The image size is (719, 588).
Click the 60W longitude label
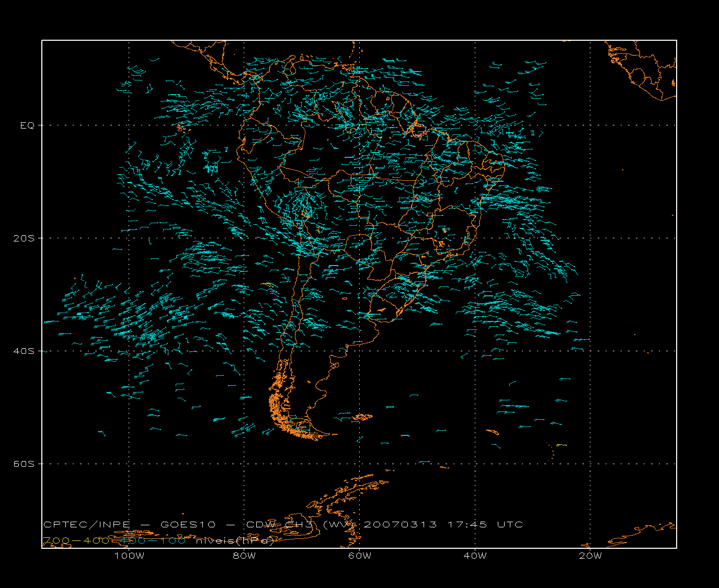click(x=360, y=556)
